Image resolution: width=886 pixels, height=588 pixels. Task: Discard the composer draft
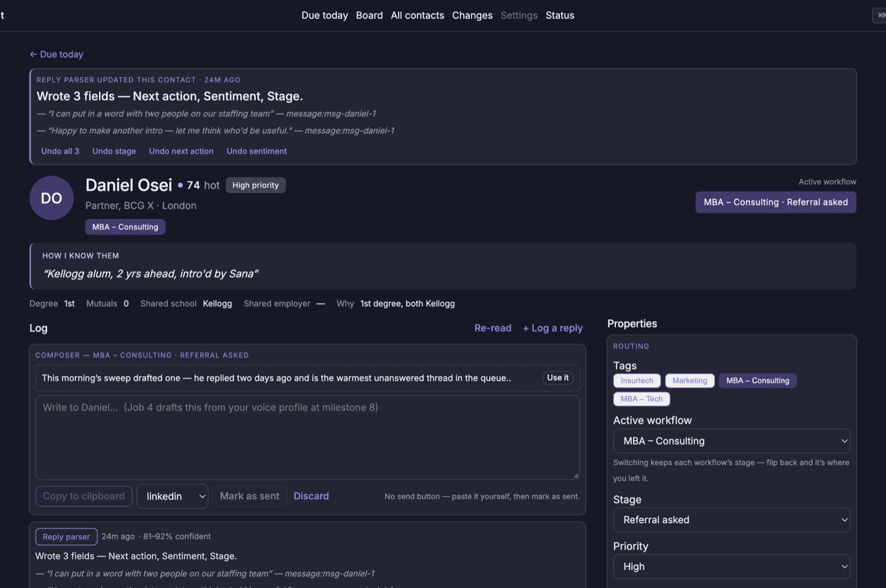[311, 496]
